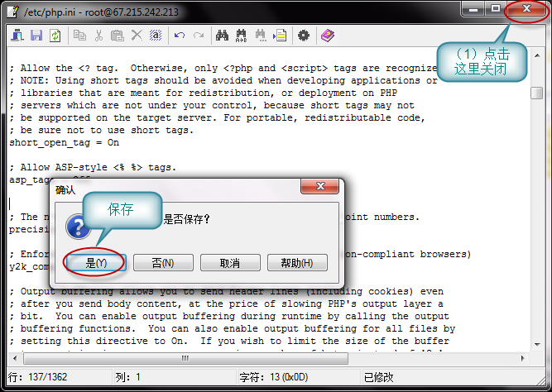Viewport: 552px width, 392px height.
Task: Open the Replace (A→B) tool
Action: coord(242,36)
